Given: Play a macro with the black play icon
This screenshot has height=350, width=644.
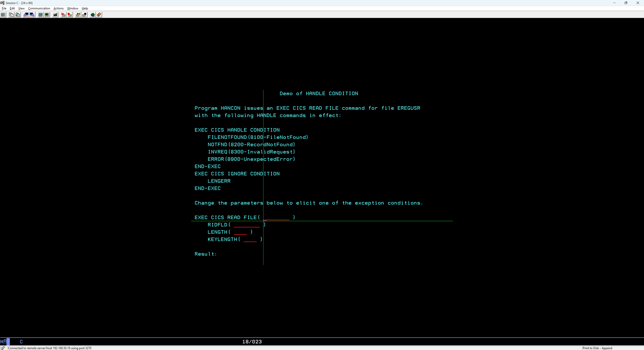Looking at the screenshot, I should click(x=78, y=15).
